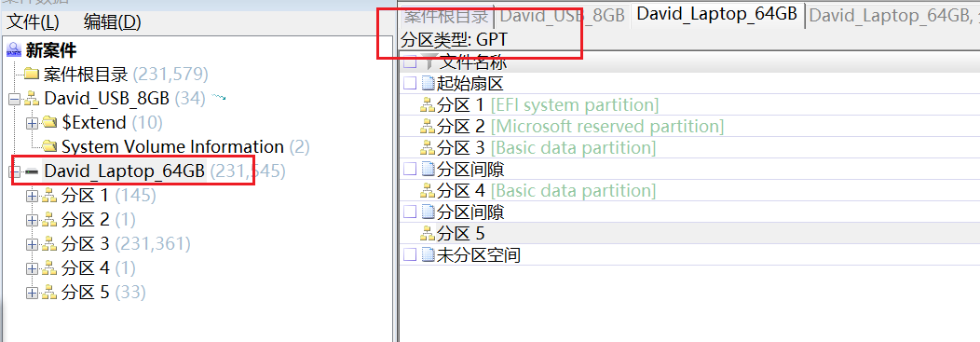The image size is (980, 342).
Task: Click the David_Laptop_64GB disk icon in tree
Action: click(x=32, y=171)
